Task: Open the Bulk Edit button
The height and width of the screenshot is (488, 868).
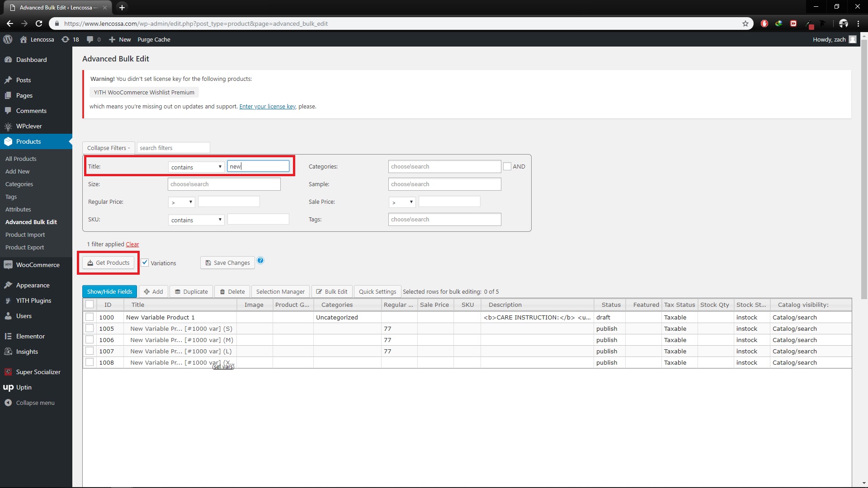Action: pos(331,291)
